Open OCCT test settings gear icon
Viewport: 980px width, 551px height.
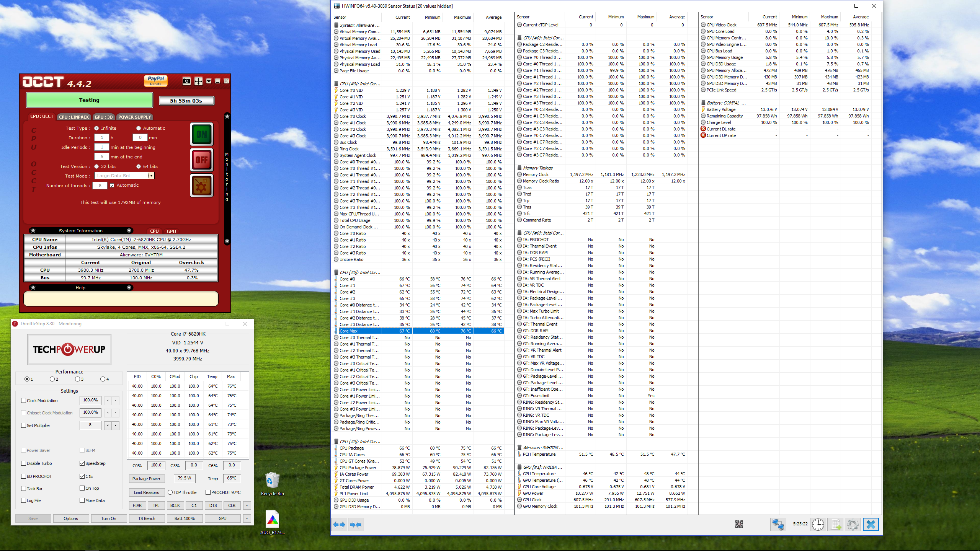pos(202,186)
